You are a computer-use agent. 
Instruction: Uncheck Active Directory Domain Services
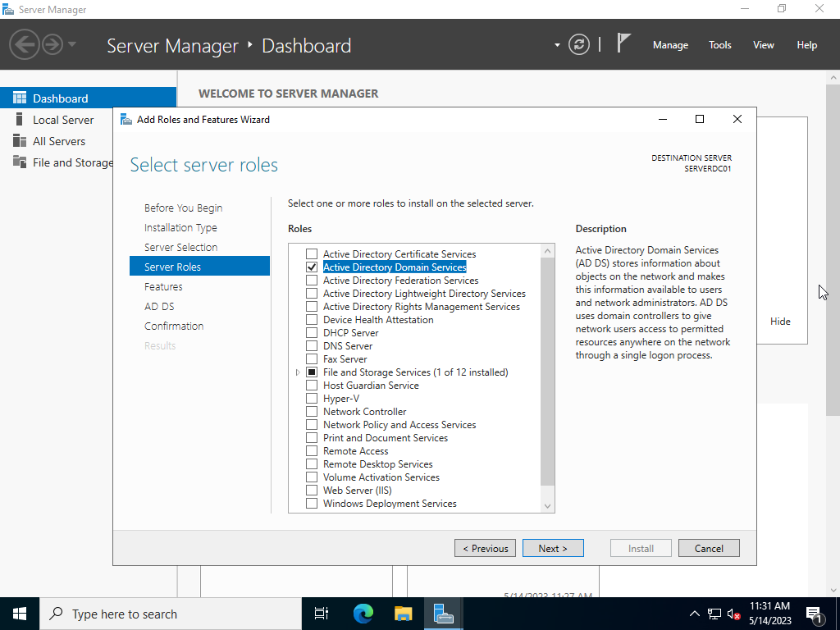[x=312, y=267]
